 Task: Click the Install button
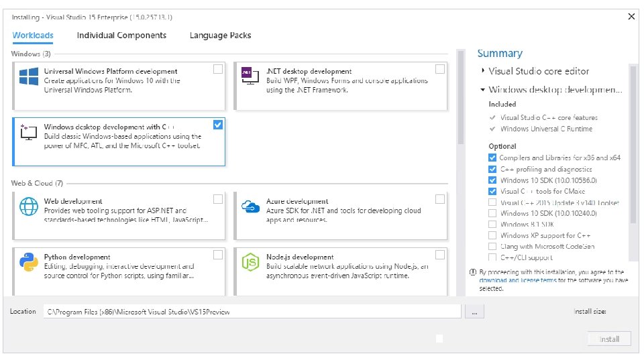[x=610, y=339]
